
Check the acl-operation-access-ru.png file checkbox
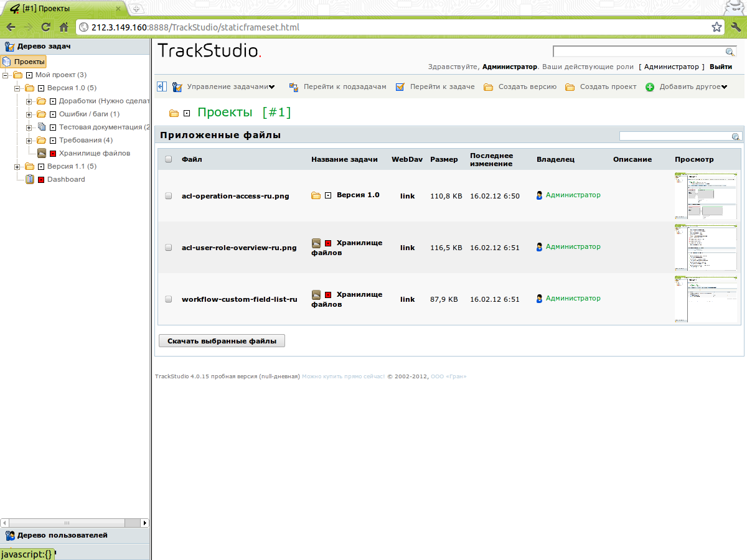(168, 196)
